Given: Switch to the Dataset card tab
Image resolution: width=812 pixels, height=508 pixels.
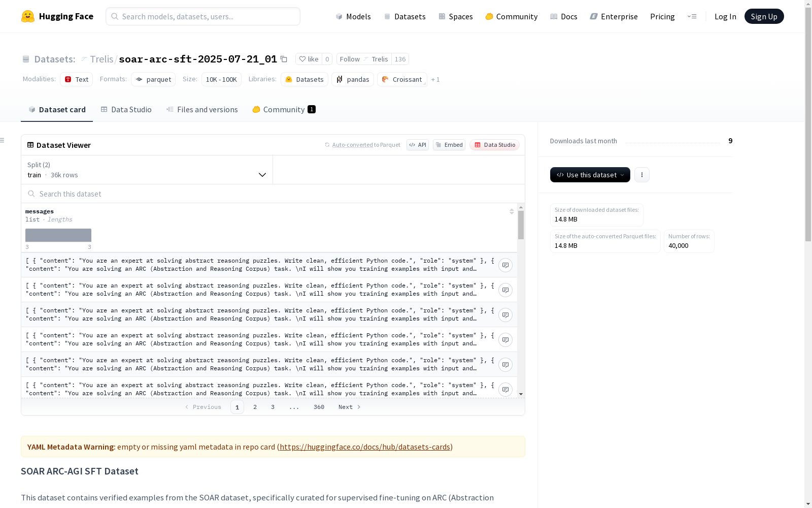Looking at the screenshot, I should tap(57, 110).
